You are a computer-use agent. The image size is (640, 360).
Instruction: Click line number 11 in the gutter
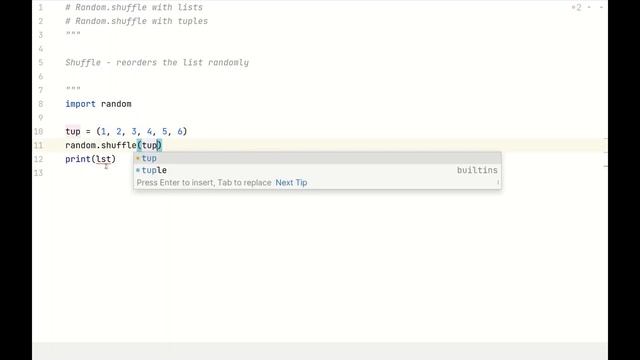[38, 145]
